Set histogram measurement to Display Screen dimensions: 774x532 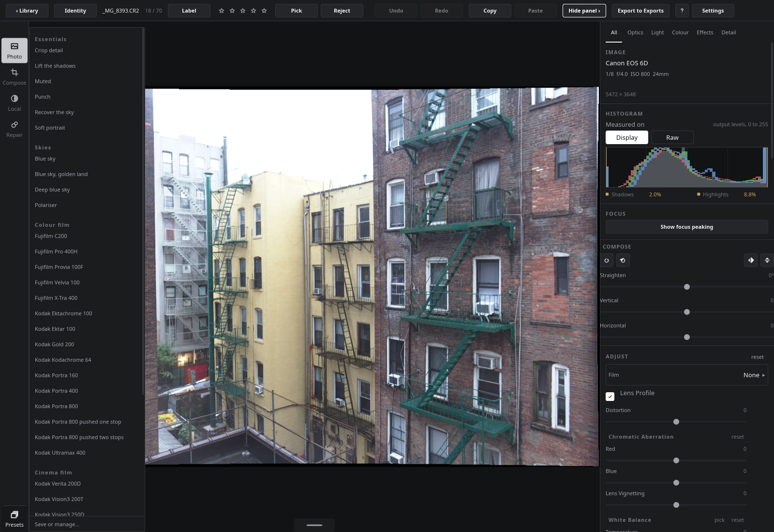tap(627, 137)
